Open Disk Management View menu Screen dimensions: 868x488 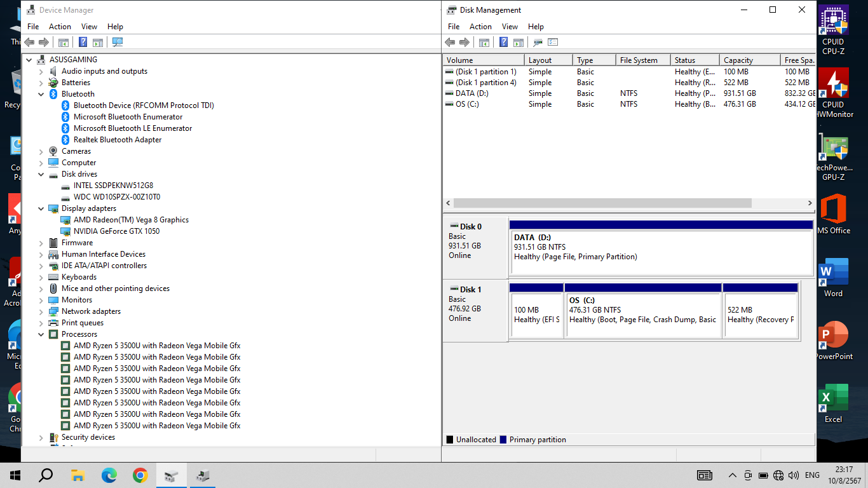[x=510, y=27]
